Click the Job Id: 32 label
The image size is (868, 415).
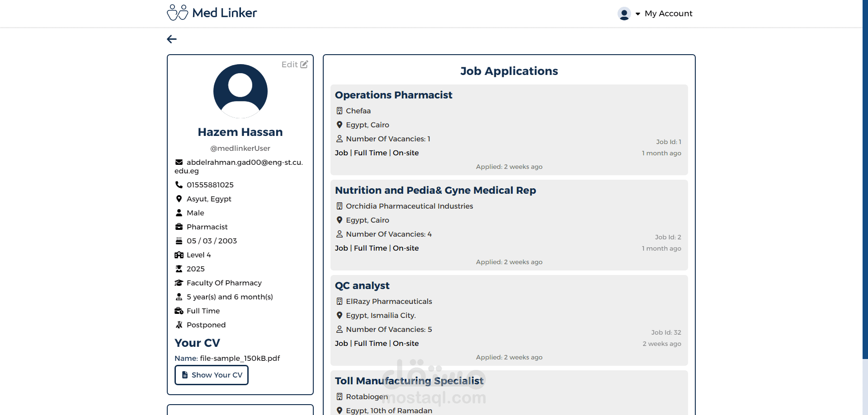coord(666,332)
